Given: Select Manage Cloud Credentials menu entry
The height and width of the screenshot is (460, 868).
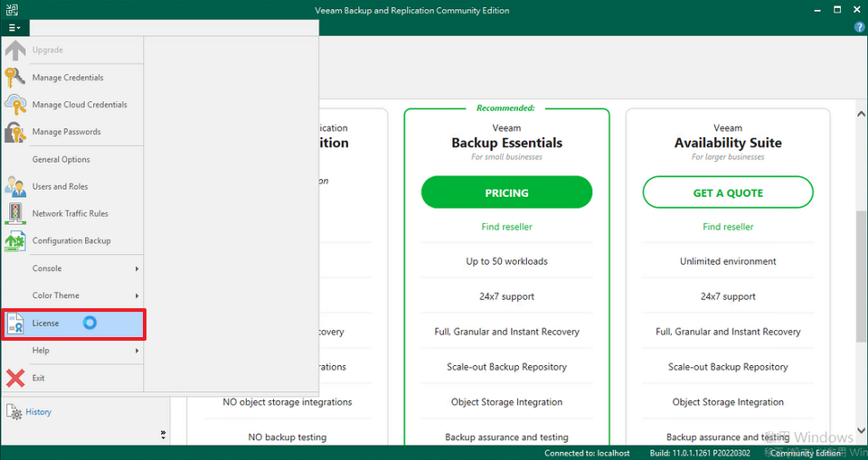Looking at the screenshot, I should [73, 105].
